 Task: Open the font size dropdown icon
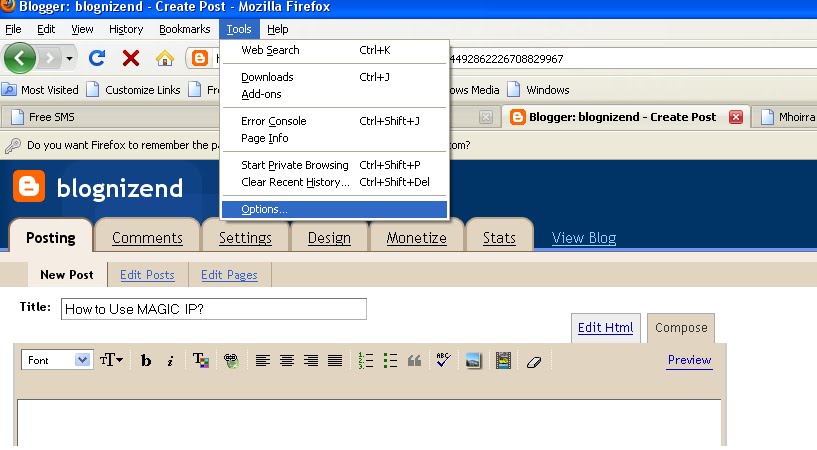(111, 360)
